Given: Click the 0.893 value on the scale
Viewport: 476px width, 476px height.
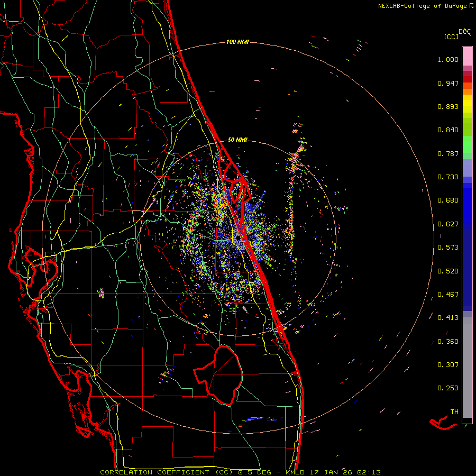Looking at the screenshot, I should pyautogui.click(x=448, y=106).
